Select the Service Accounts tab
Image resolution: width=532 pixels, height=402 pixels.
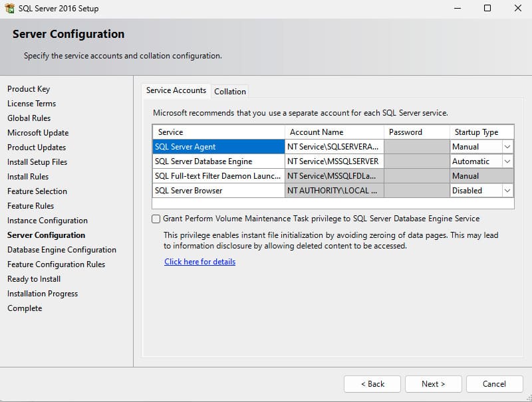pyautogui.click(x=176, y=90)
